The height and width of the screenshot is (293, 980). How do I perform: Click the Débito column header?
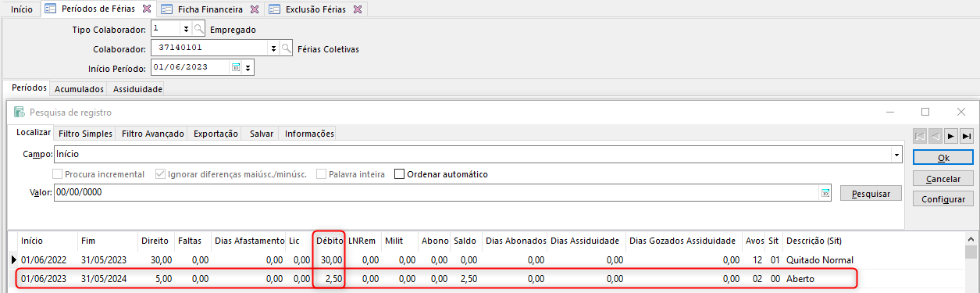click(x=329, y=240)
